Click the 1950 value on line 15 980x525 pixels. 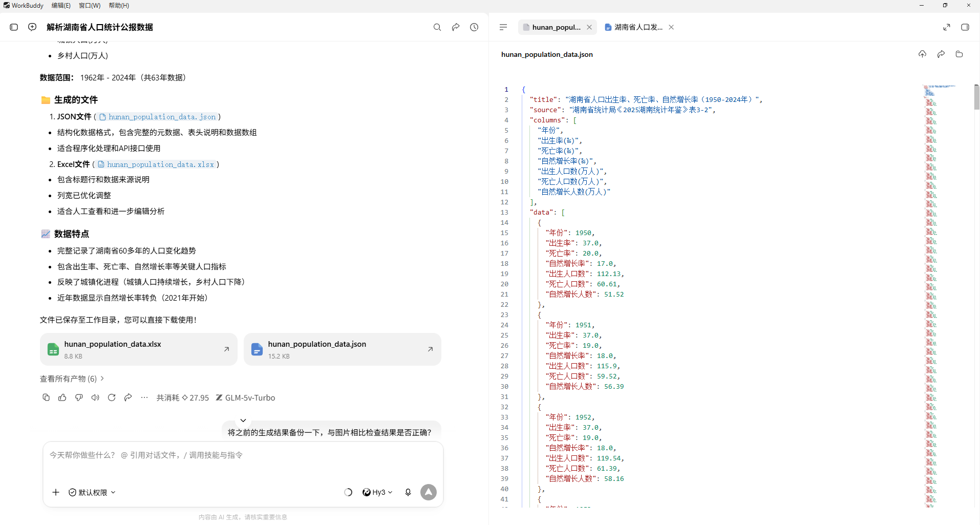[583, 233]
